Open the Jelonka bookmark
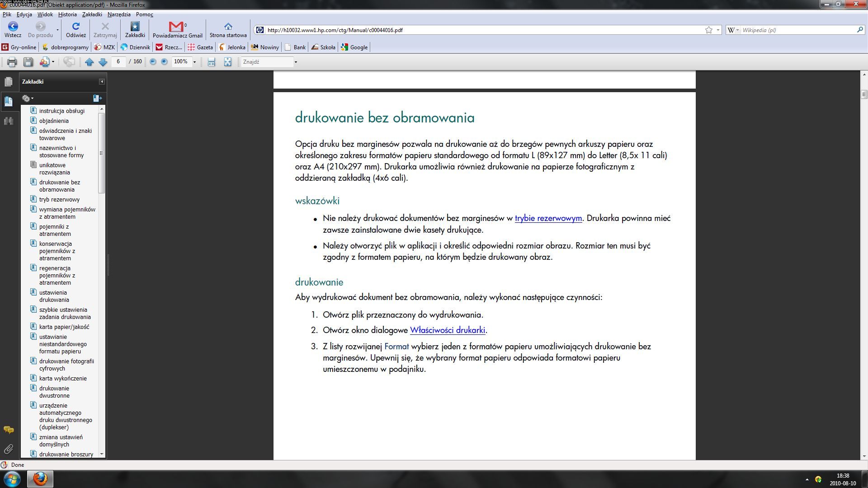The image size is (868, 488). tap(232, 47)
